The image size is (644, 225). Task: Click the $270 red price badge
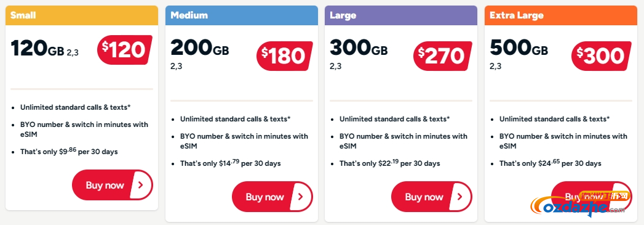(443, 56)
